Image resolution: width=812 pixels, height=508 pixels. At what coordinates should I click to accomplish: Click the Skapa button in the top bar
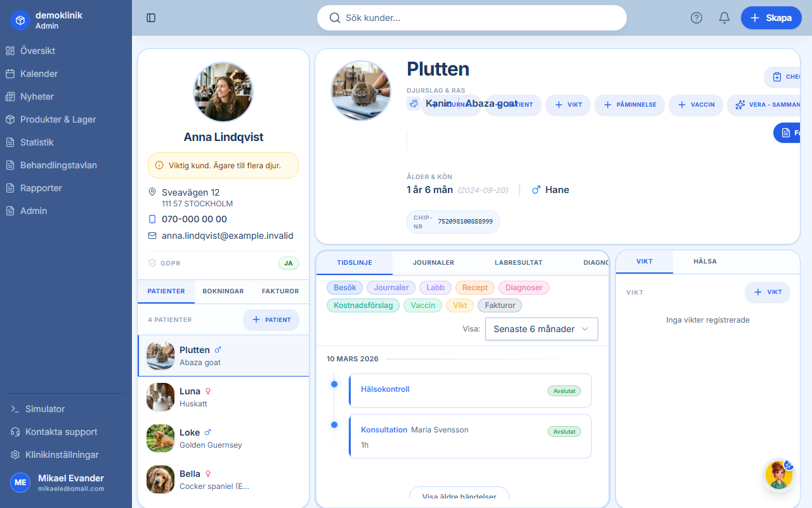coord(771,18)
